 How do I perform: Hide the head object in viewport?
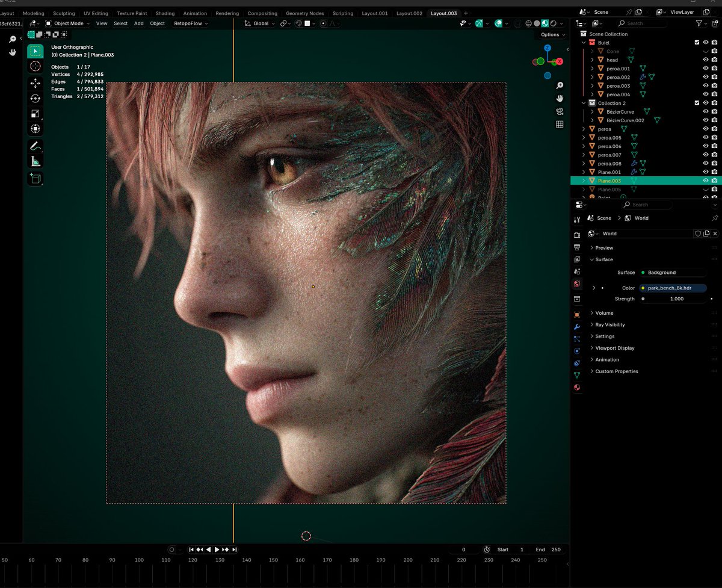[x=706, y=60]
